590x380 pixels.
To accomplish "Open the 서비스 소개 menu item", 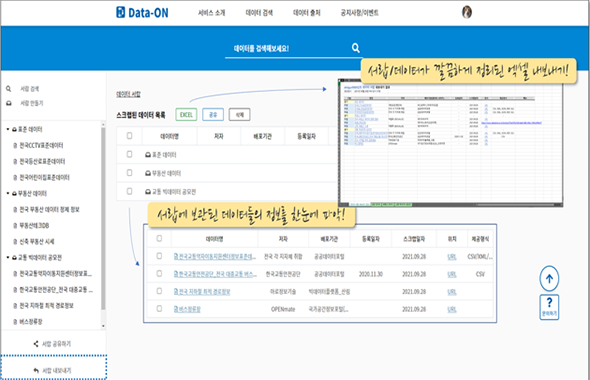I will (x=211, y=13).
